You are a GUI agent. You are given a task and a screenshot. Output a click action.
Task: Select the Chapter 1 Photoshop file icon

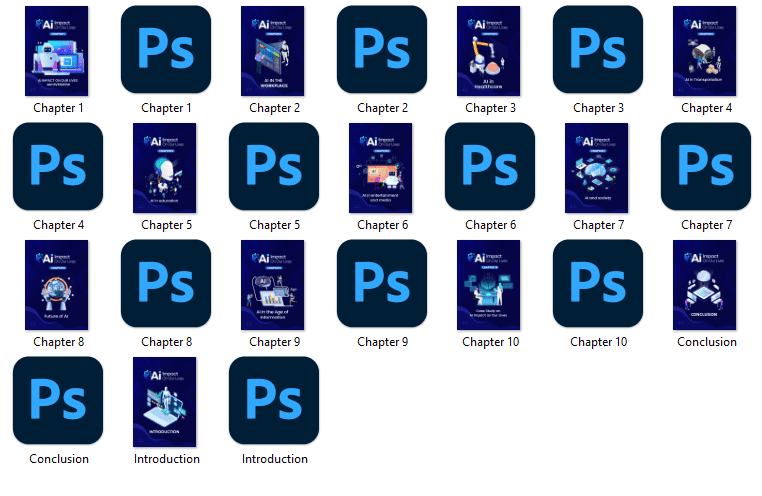[x=166, y=50]
